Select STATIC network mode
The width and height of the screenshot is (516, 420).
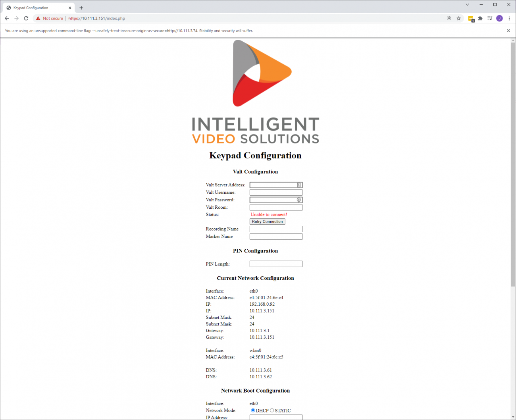tap(272, 410)
